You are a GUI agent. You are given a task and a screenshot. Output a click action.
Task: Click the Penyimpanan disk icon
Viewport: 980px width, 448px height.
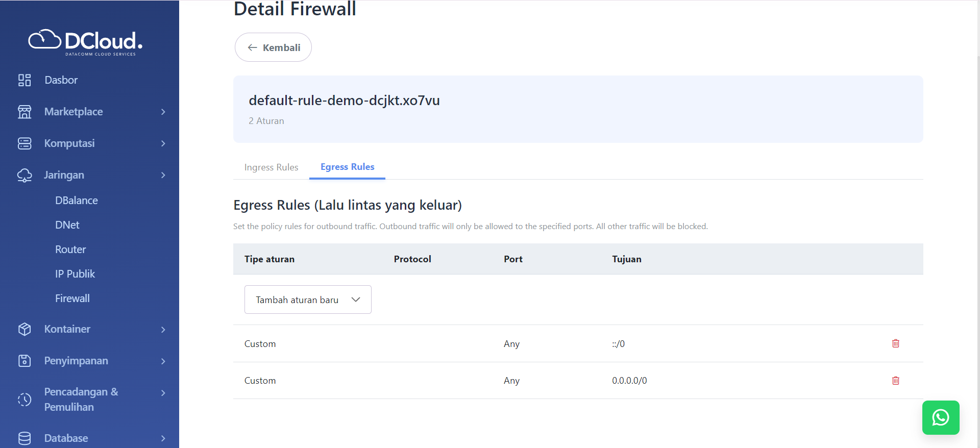[24, 361]
